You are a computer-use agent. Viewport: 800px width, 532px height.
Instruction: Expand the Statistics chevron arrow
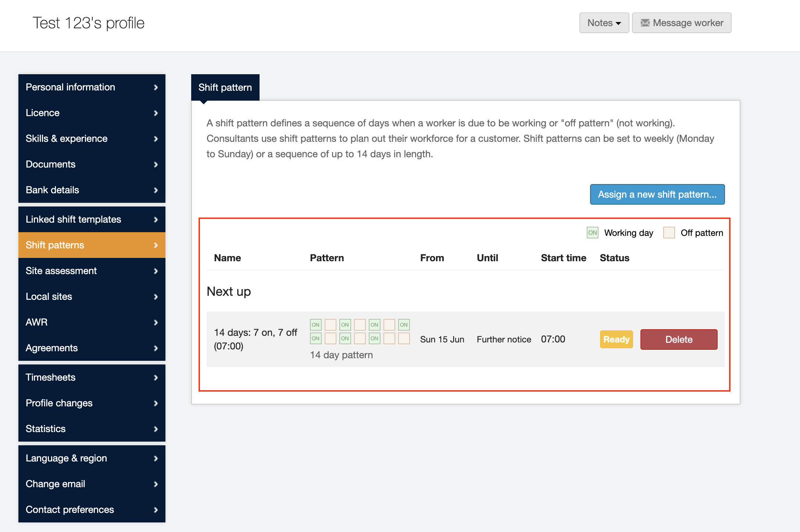tap(156, 429)
